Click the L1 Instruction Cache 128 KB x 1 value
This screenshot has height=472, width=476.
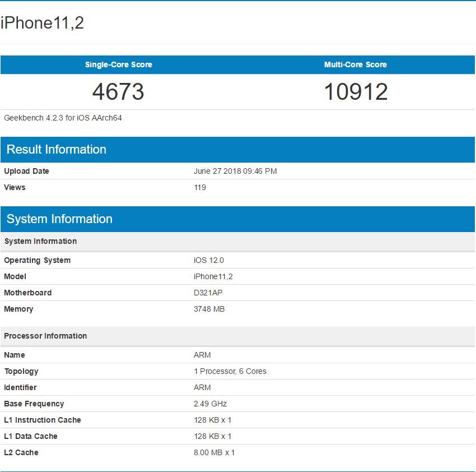pos(212,420)
